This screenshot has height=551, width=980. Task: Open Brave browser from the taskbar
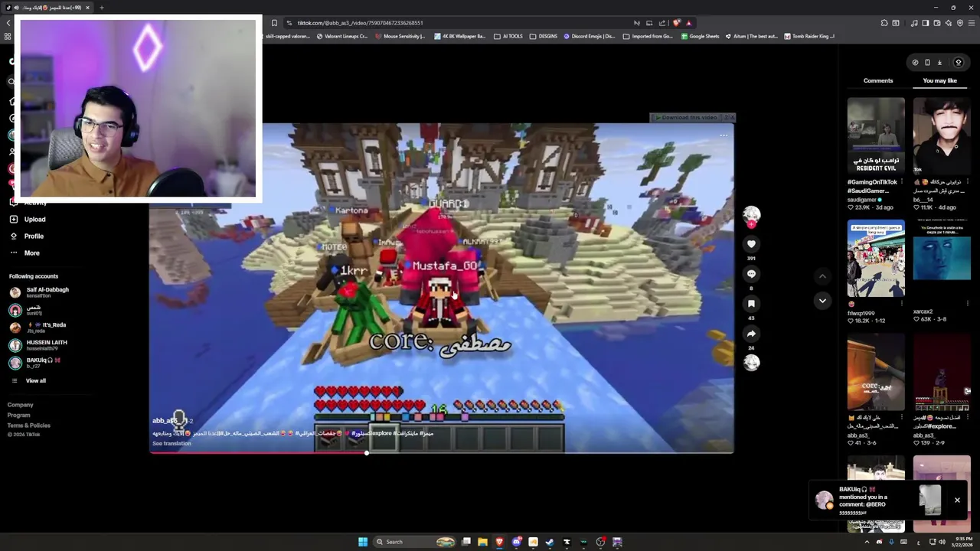point(499,542)
